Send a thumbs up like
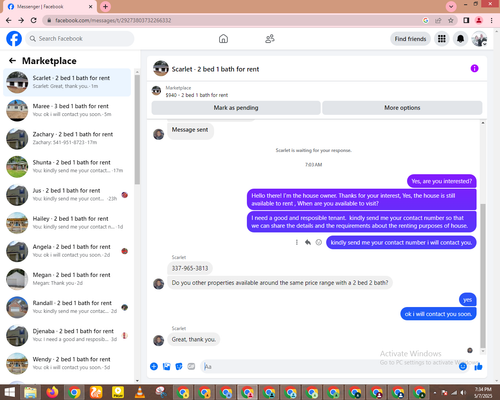Screen dimensions: 500x400 click(478, 367)
